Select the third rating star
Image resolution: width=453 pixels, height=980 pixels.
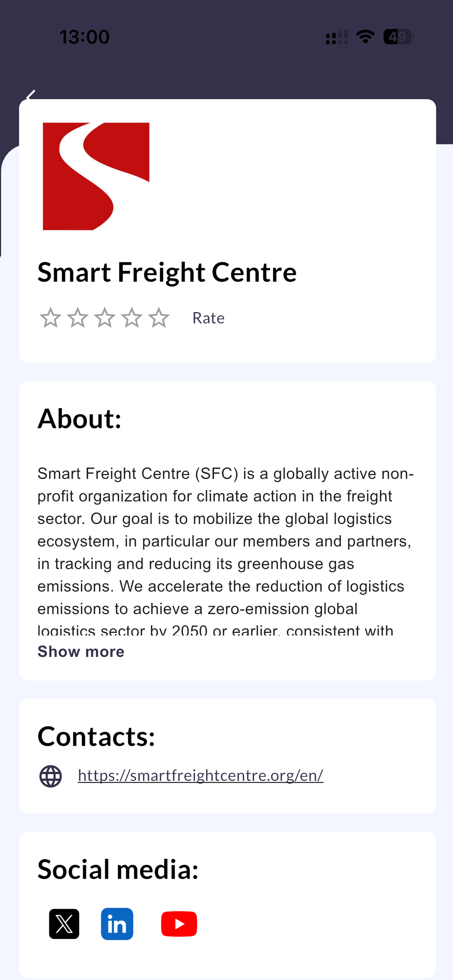pyautogui.click(x=105, y=318)
